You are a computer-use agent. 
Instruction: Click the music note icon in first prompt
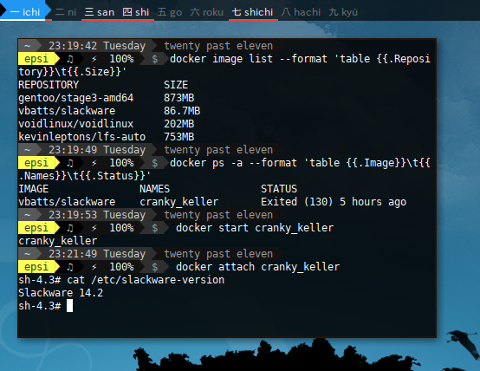click(70, 59)
